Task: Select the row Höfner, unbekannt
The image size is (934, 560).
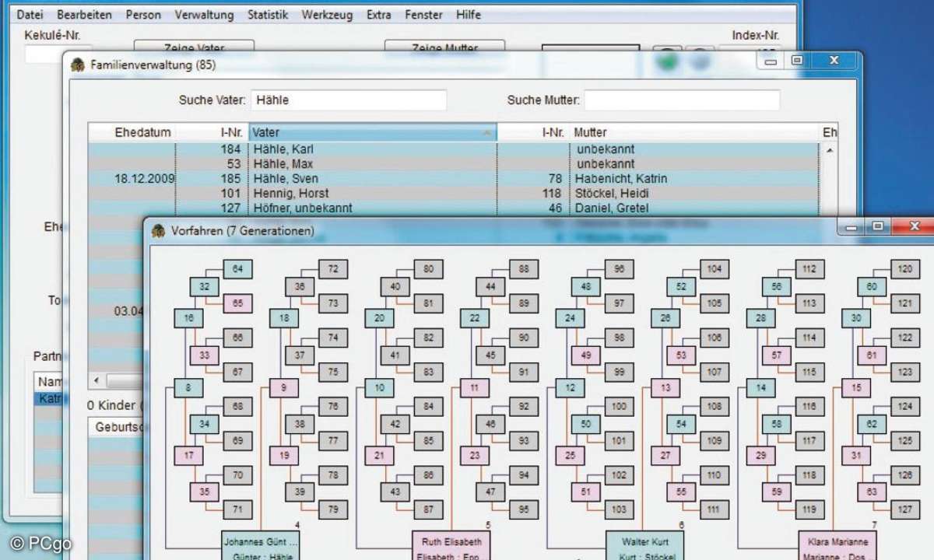Action: point(453,208)
